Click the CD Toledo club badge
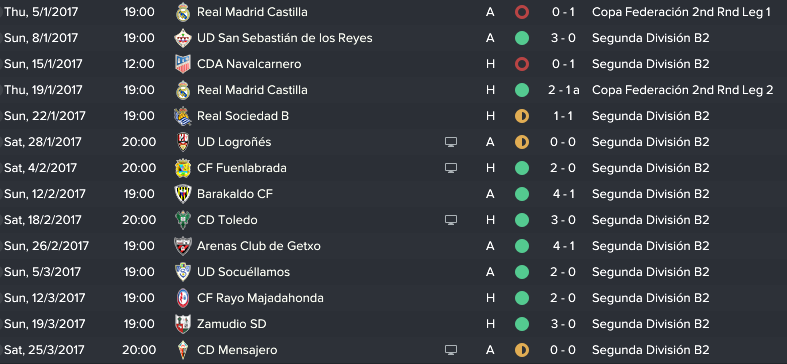787x364 pixels. pyautogui.click(x=183, y=220)
